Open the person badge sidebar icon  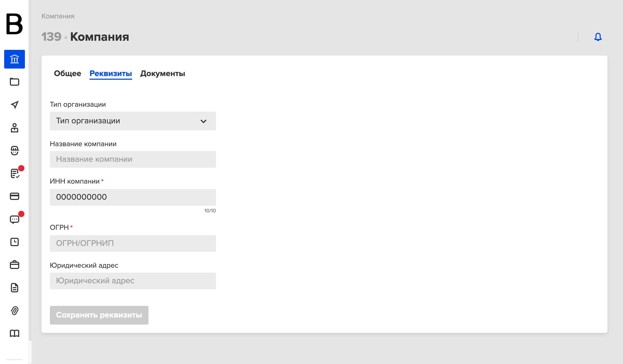click(x=15, y=128)
